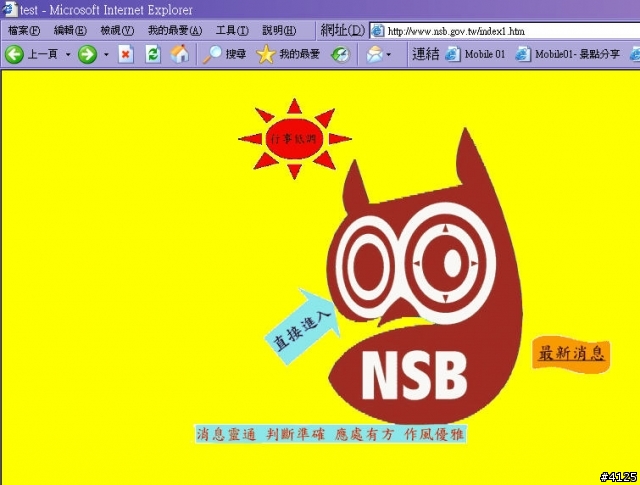The width and height of the screenshot is (640, 485).
Task: Click the 網址(D) address label
Action: coord(342,31)
